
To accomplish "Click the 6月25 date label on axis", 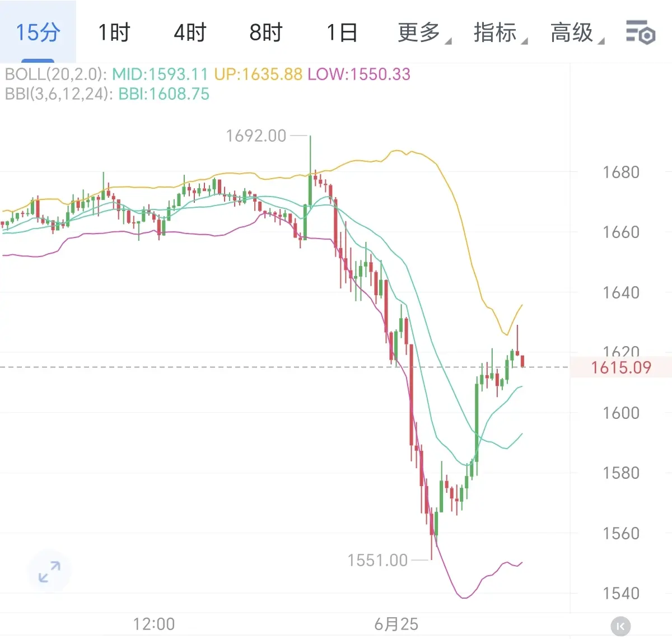I will click(x=396, y=624).
